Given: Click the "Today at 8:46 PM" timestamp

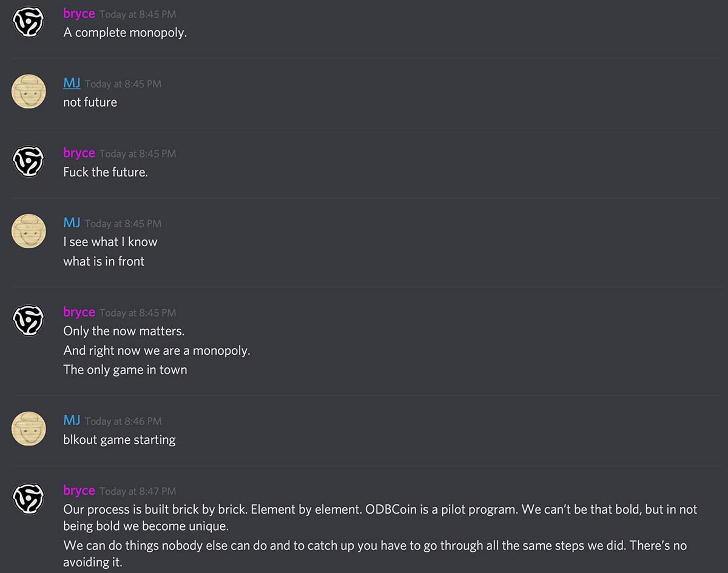Looking at the screenshot, I should [123, 421].
